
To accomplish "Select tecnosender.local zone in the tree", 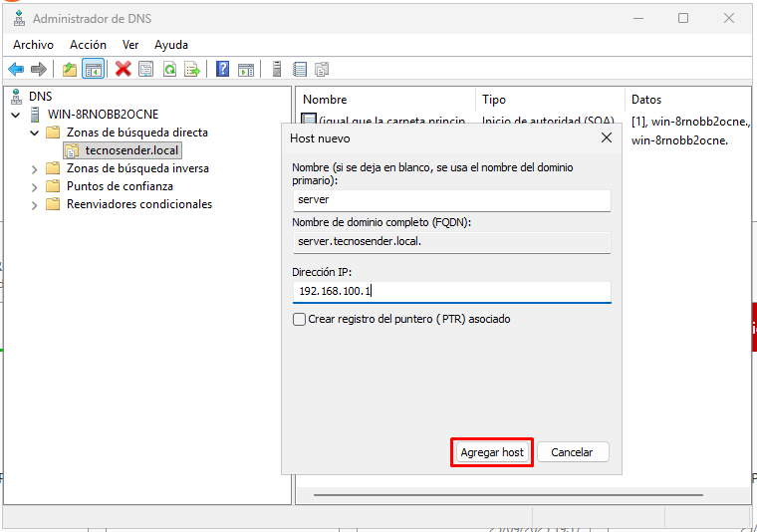I will click(131, 150).
